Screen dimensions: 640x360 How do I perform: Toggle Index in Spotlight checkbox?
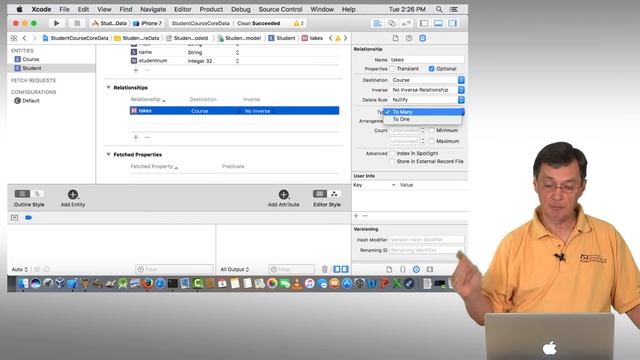tap(392, 153)
